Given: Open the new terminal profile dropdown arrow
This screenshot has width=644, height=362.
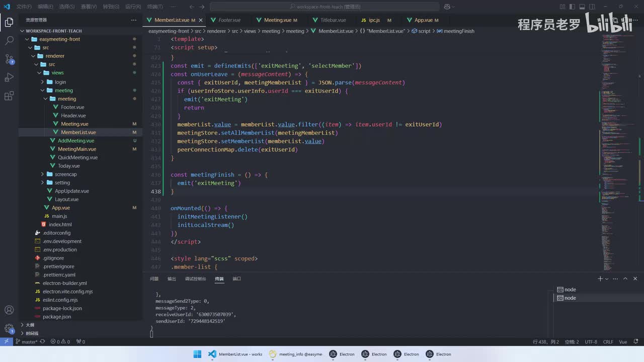Looking at the screenshot, I should point(607,279).
